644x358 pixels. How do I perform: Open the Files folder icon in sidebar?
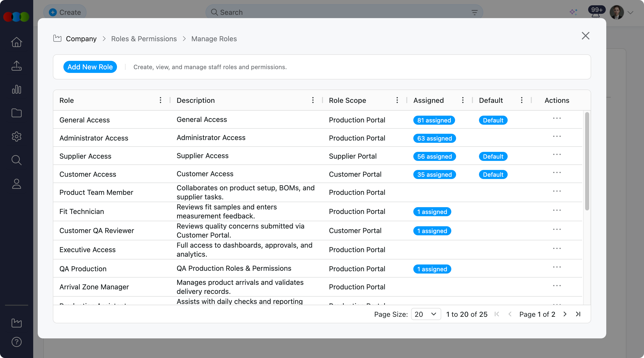[x=16, y=113]
